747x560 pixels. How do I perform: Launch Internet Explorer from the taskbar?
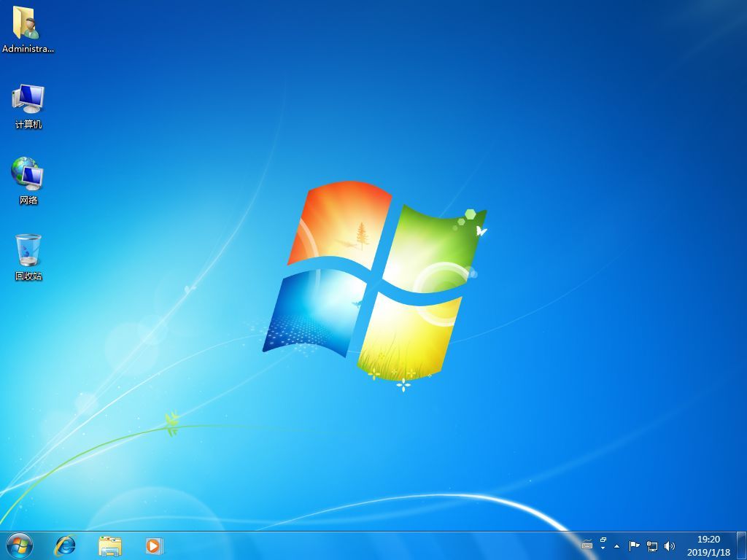click(x=65, y=545)
